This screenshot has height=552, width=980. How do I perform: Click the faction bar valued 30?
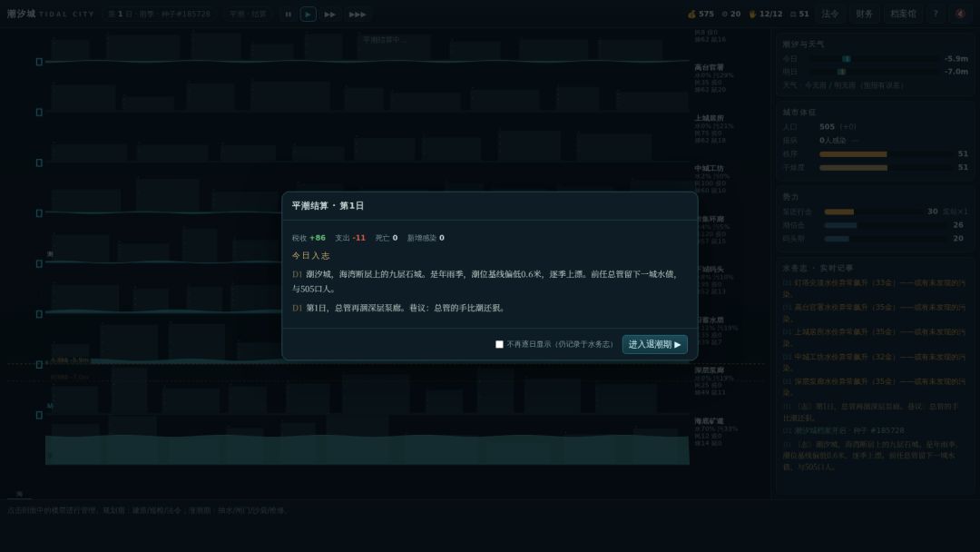click(x=872, y=212)
